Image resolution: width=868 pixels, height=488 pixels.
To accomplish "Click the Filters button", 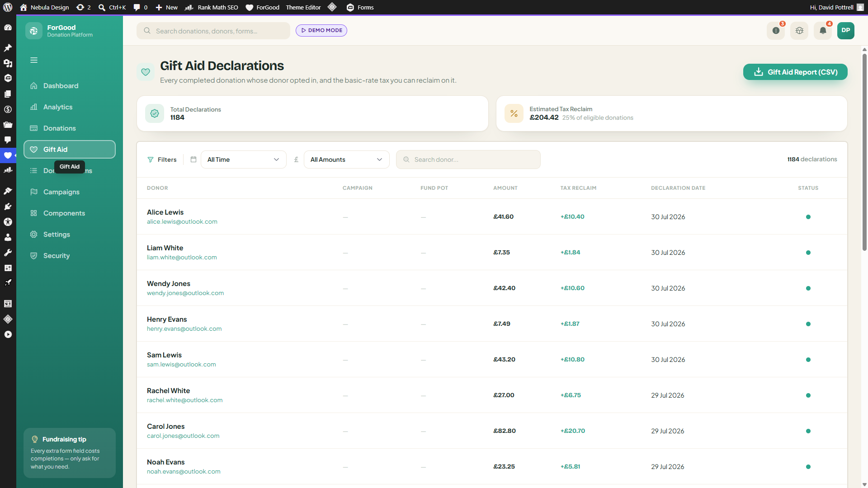I will point(162,160).
